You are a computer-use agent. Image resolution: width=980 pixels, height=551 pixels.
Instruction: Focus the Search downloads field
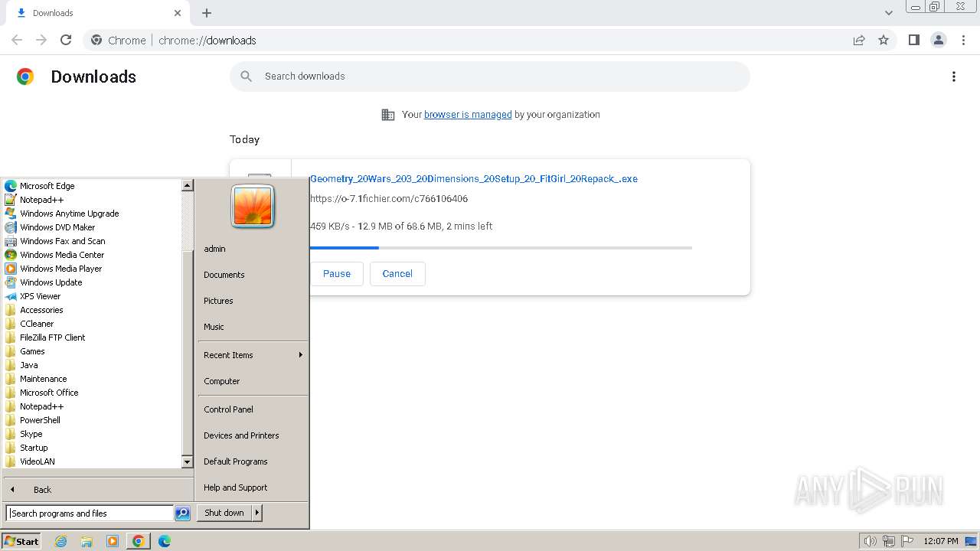(490, 77)
